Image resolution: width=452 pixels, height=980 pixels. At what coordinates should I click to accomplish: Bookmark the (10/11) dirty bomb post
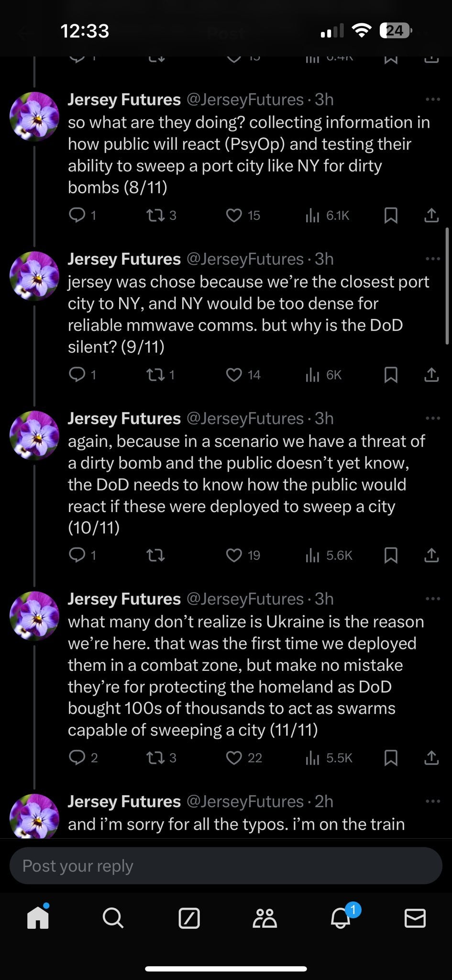pos(391,555)
